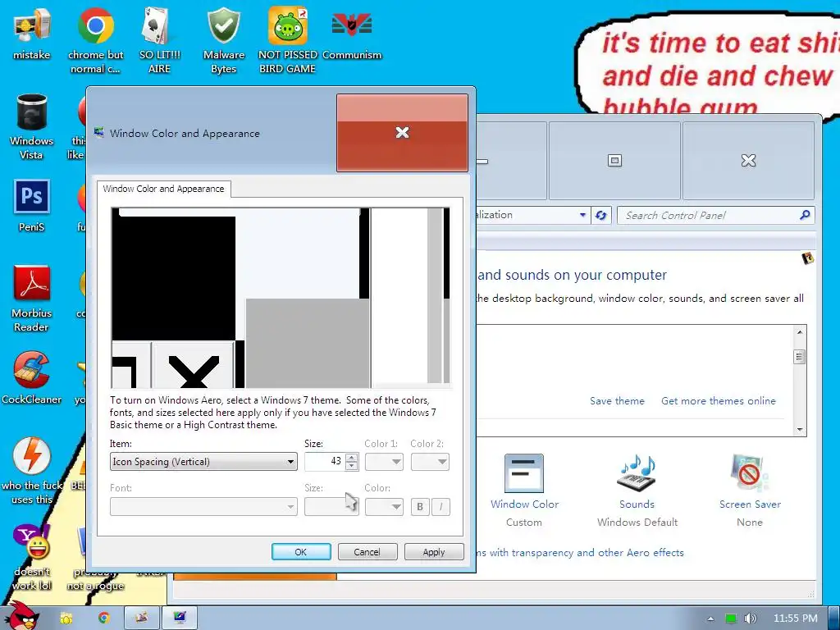Click the search magnifier in Control Panel
The image size is (840, 630).
tap(804, 216)
